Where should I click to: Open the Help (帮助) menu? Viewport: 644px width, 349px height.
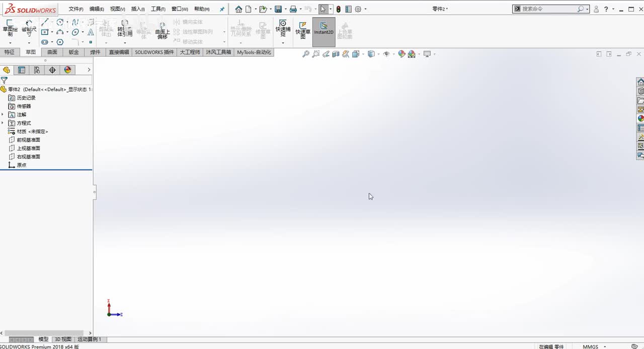tap(202, 9)
